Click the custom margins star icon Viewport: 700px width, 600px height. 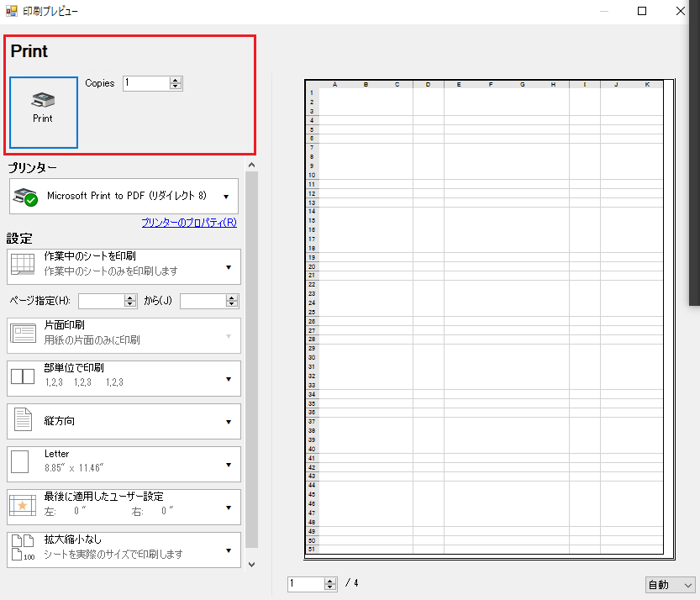click(23, 505)
